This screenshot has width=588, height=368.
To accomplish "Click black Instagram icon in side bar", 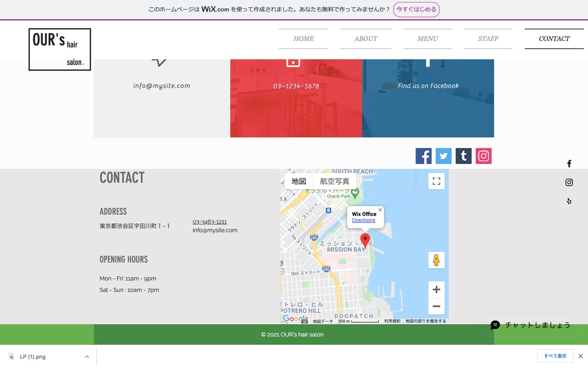I will [x=569, y=182].
